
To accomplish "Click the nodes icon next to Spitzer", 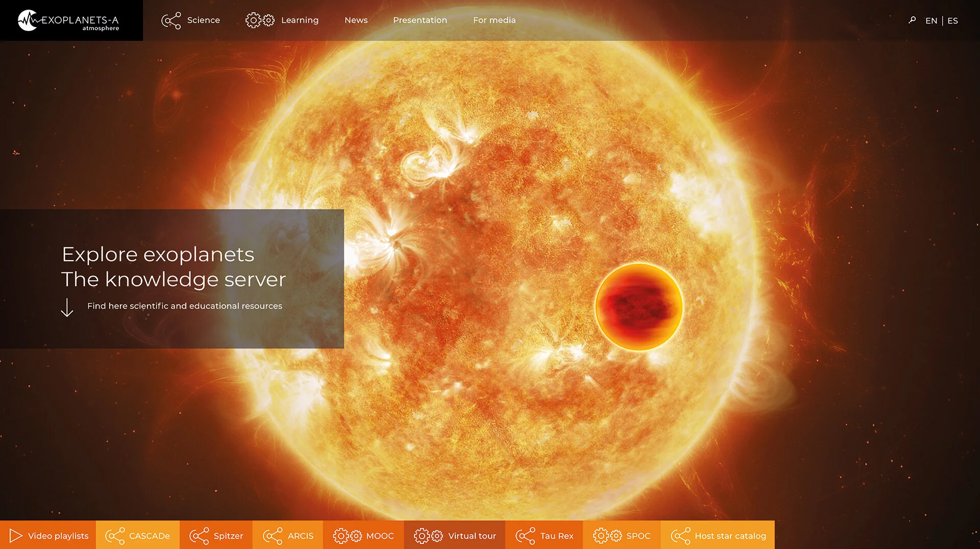I will tap(199, 536).
